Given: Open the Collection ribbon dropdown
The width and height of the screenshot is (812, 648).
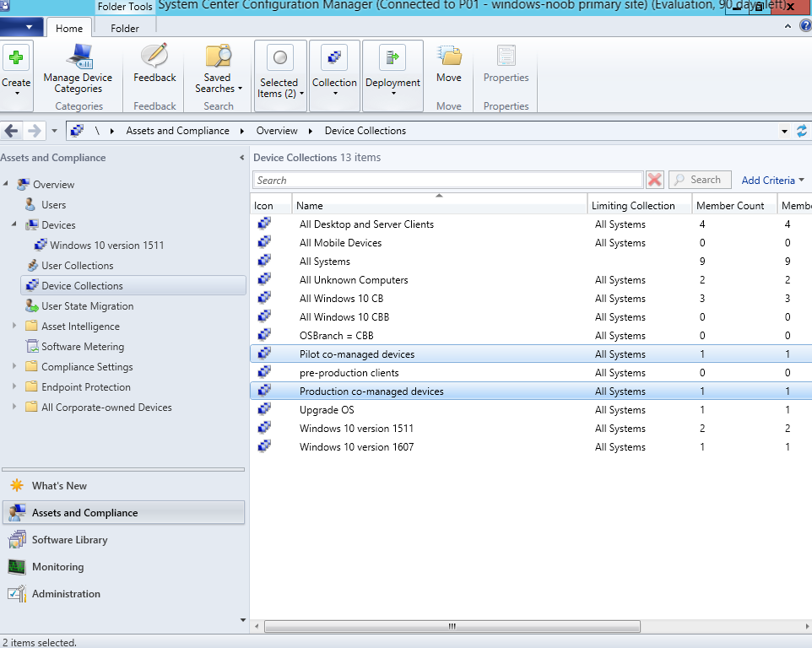Looking at the screenshot, I should coord(334,76).
